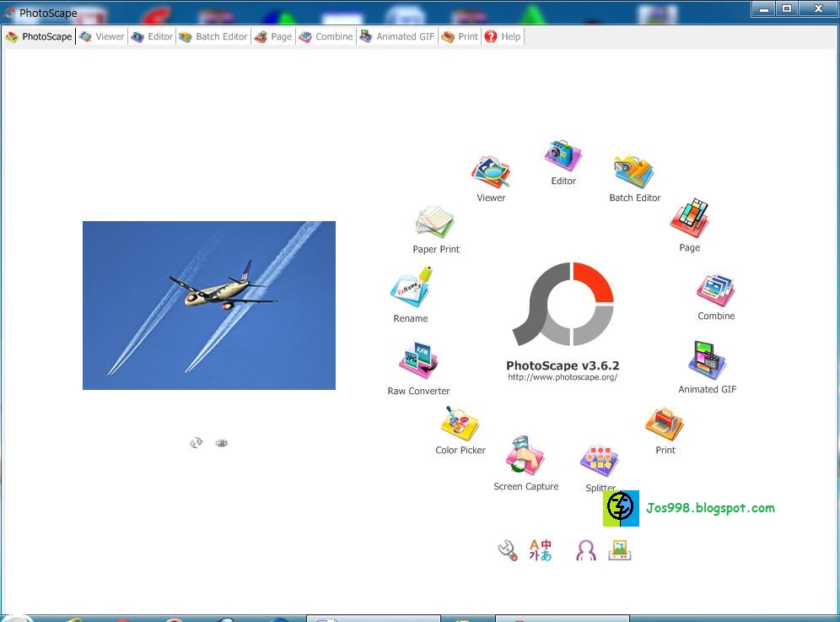
Task: Open the Page layout icon in circle
Action: [x=690, y=218]
